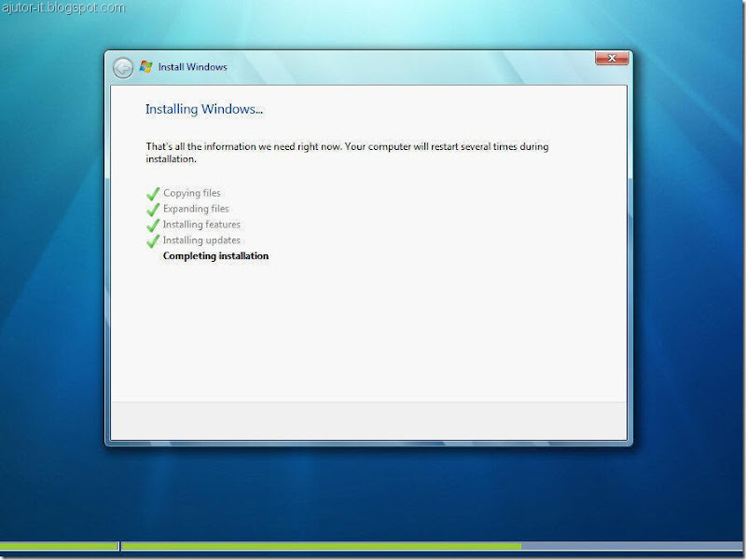The width and height of the screenshot is (746, 560).
Task: Close the Install Windows dialog
Action: pos(612,58)
